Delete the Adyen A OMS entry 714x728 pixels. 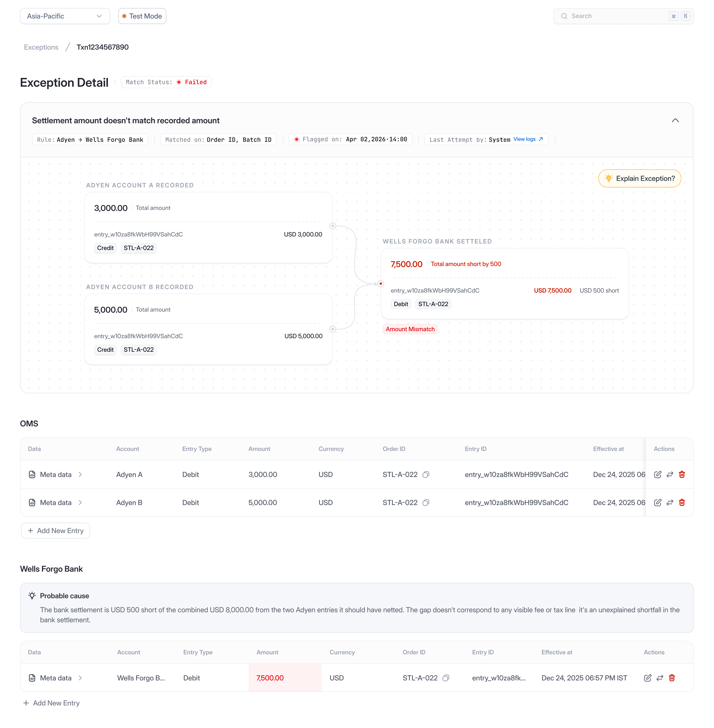pyautogui.click(x=682, y=474)
